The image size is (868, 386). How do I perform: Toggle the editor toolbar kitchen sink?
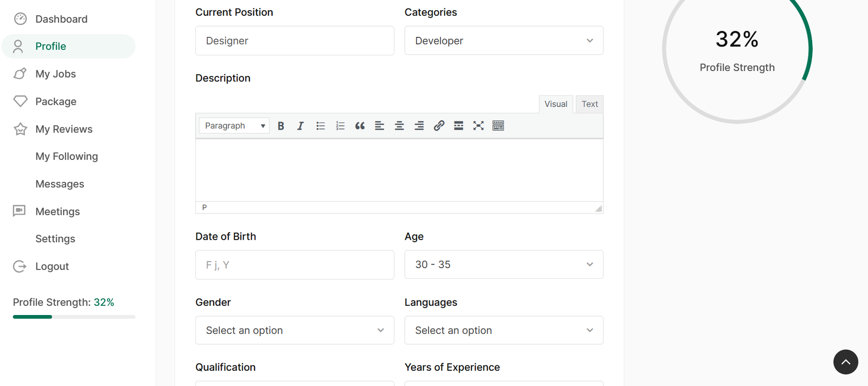coord(498,126)
